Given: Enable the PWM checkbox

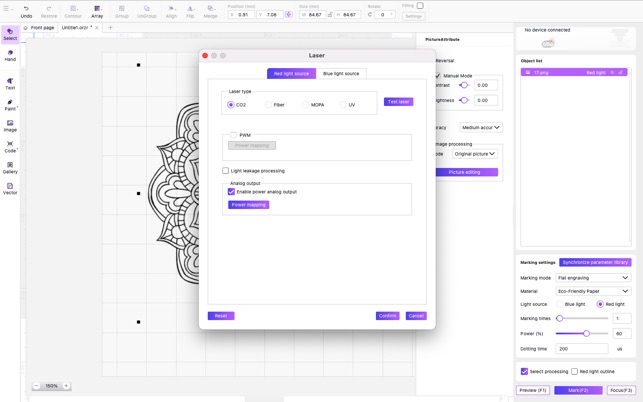Looking at the screenshot, I should click(x=234, y=135).
